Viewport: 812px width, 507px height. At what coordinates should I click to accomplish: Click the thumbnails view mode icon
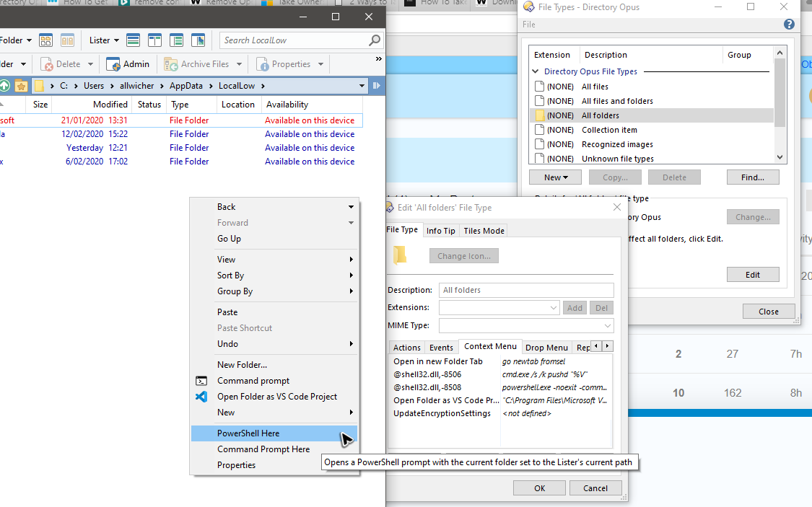[45, 40]
